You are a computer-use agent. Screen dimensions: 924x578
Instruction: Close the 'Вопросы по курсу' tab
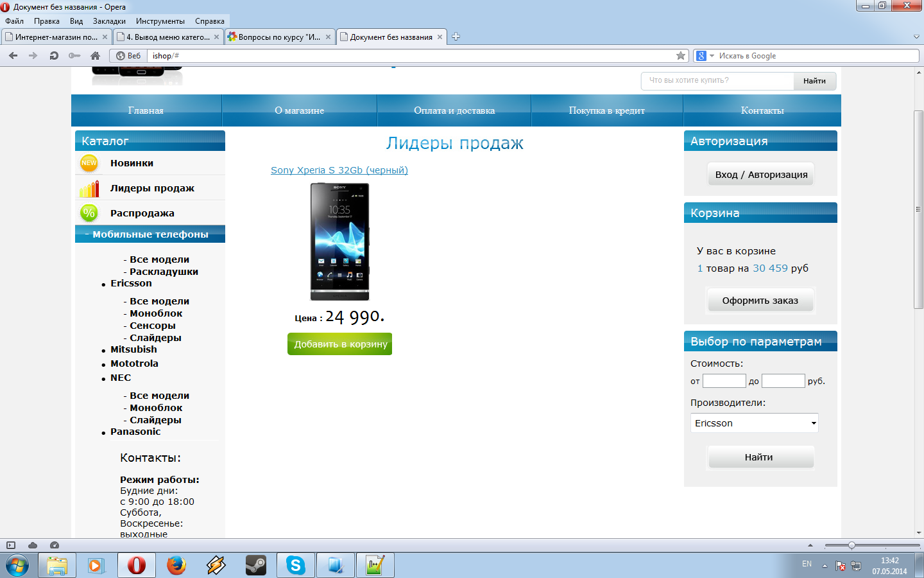pyautogui.click(x=328, y=37)
